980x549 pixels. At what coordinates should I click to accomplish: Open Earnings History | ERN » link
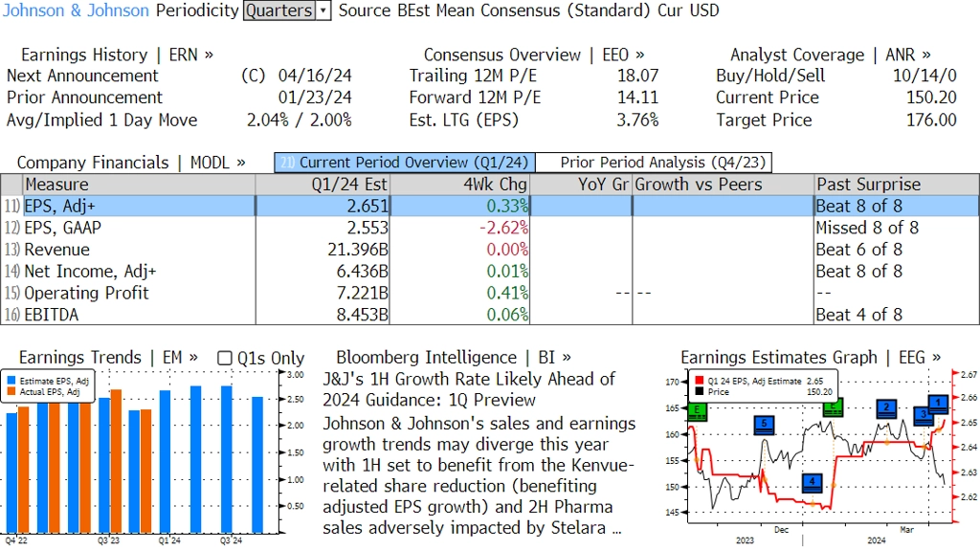pyautogui.click(x=117, y=55)
